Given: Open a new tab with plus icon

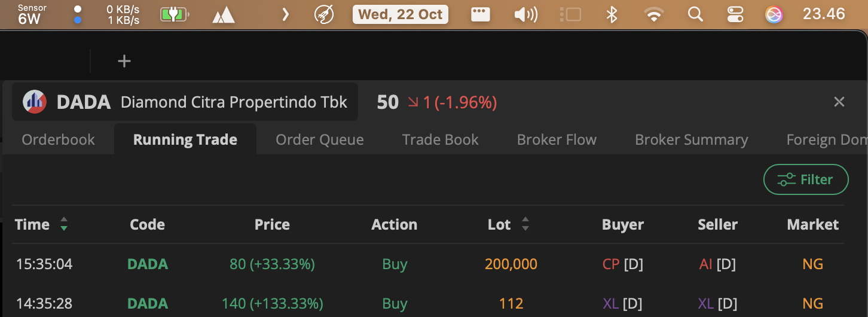Looking at the screenshot, I should pyautogui.click(x=124, y=61).
